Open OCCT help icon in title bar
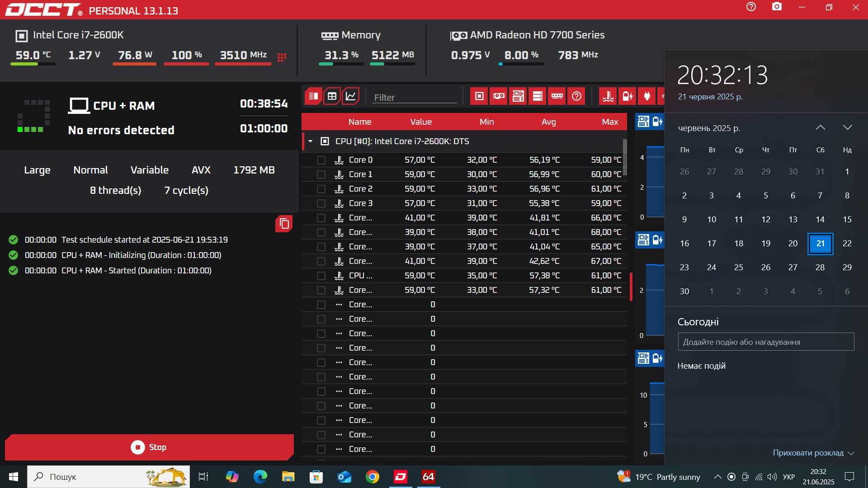The height and width of the screenshot is (488, 868). (x=751, y=7)
